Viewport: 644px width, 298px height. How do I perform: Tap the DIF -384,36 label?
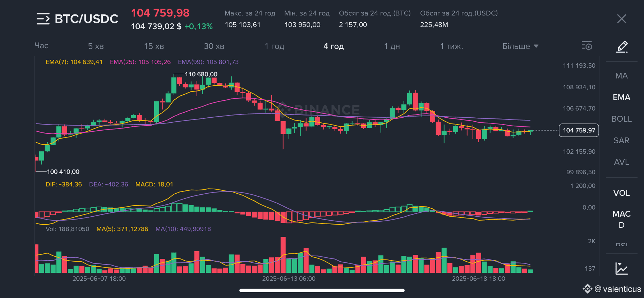[x=64, y=184]
